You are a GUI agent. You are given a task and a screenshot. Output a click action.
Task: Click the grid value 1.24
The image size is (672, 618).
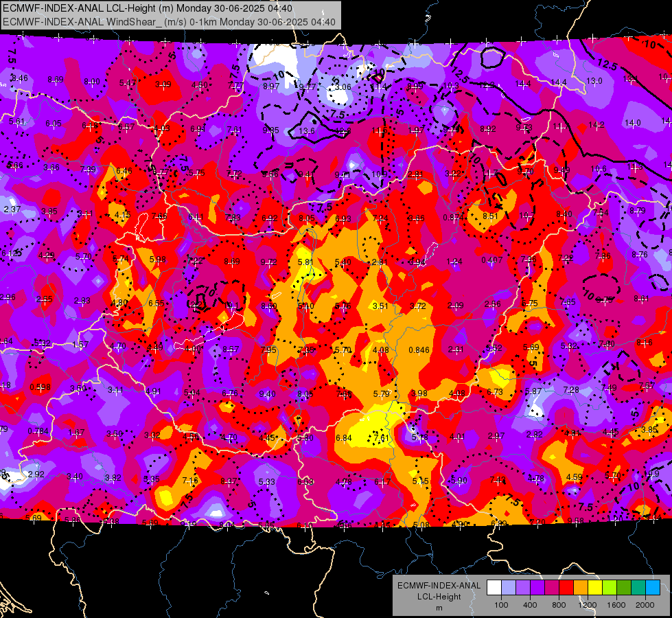[454, 261]
